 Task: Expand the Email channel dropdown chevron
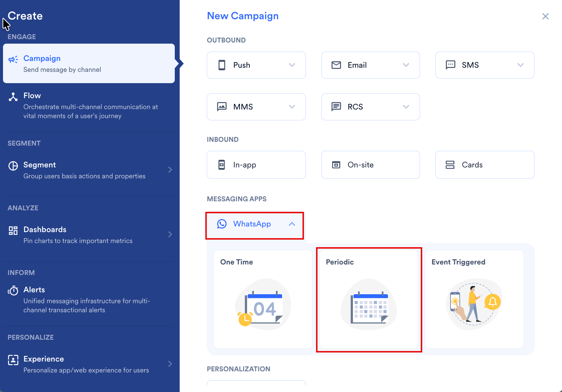coord(406,65)
